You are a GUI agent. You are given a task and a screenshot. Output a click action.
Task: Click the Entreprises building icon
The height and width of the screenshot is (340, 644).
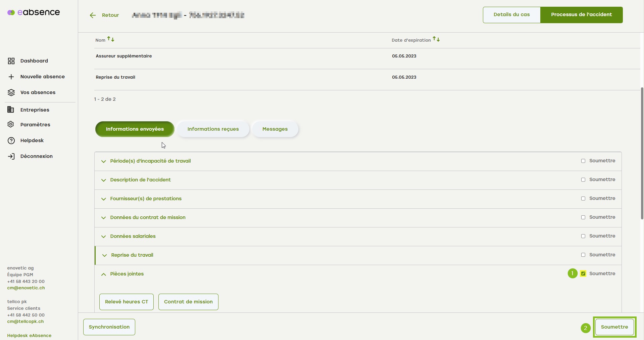pyautogui.click(x=11, y=110)
